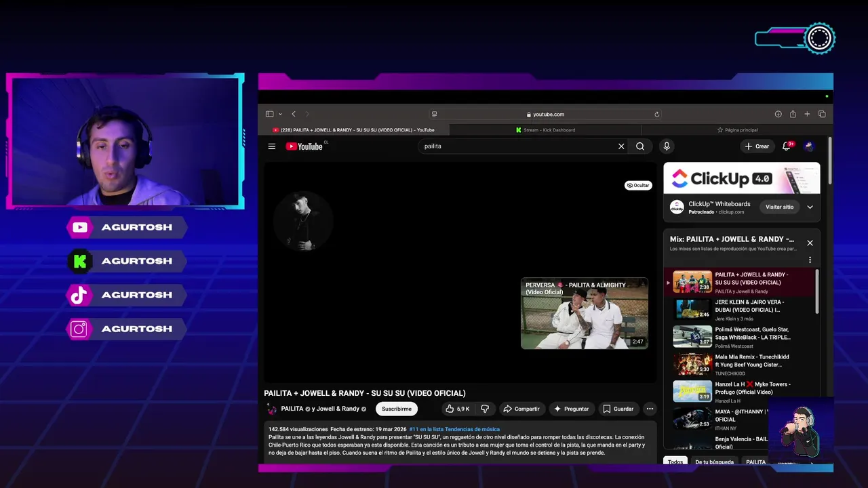Click the PAILITA channel avatar under the video

click(x=272, y=409)
